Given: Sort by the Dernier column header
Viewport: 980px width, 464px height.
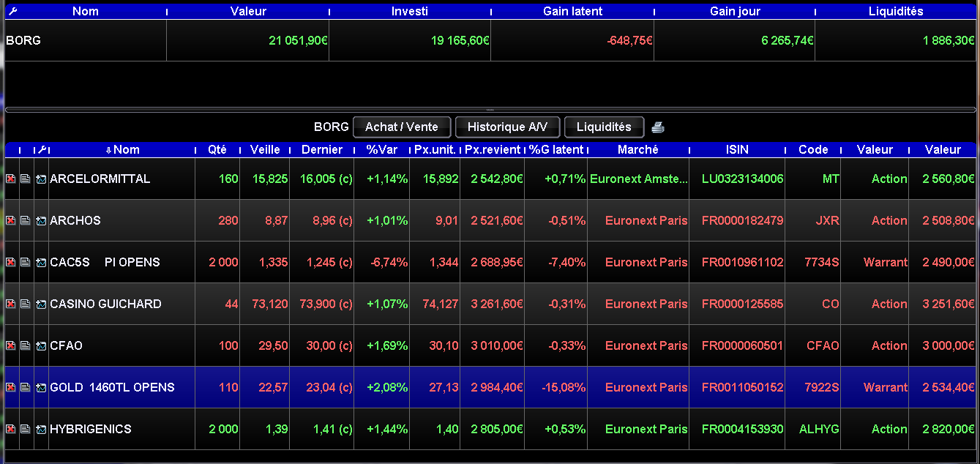Looking at the screenshot, I should click(322, 149).
